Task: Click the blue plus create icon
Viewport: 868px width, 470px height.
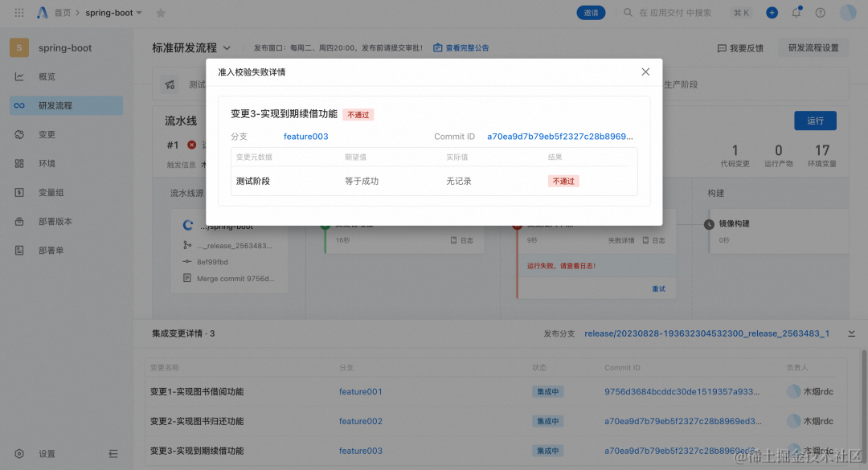Action: point(772,13)
